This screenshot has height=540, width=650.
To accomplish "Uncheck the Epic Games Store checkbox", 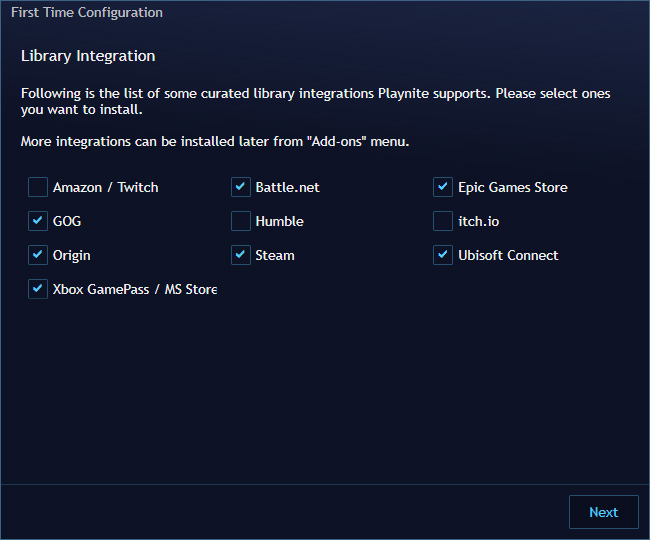I will (443, 187).
